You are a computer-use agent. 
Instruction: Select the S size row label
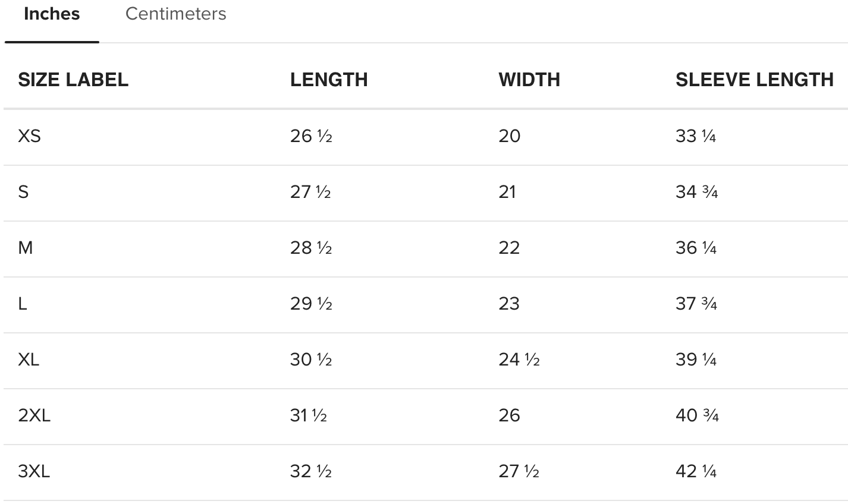pyautogui.click(x=24, y=192)
